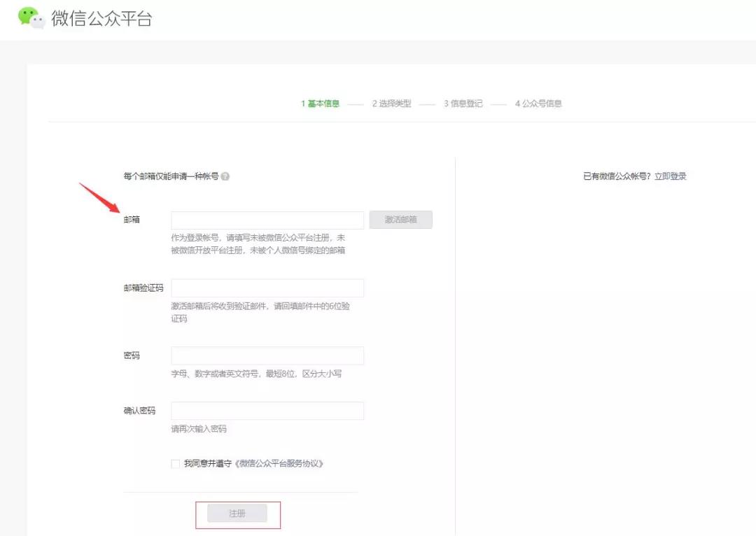Click the 激活邮箱 activation button

(x=400, y=219)
